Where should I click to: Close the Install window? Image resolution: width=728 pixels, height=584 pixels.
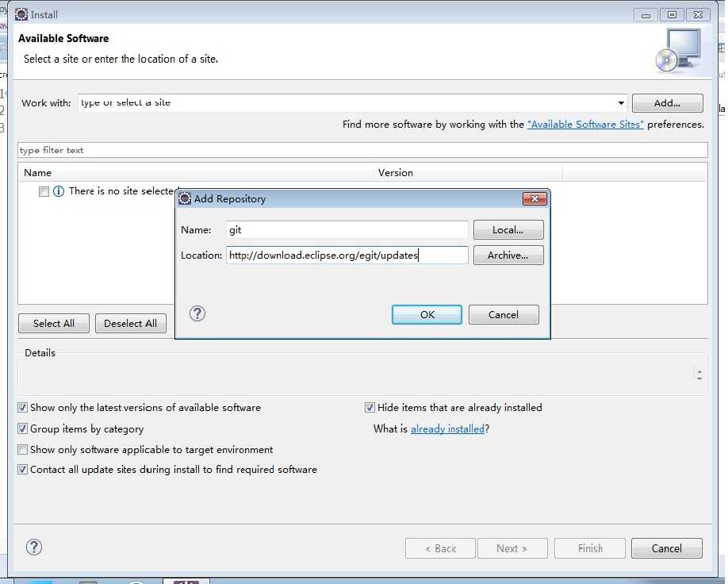tap(698, 15)
